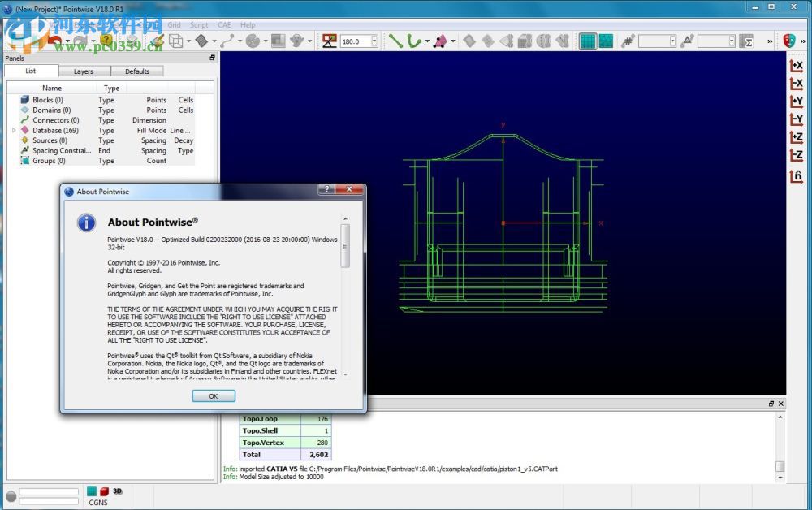Click the masks icon in top toolbar
The width and height of the screenshot is (812, 510).
(x=790, y=41)
